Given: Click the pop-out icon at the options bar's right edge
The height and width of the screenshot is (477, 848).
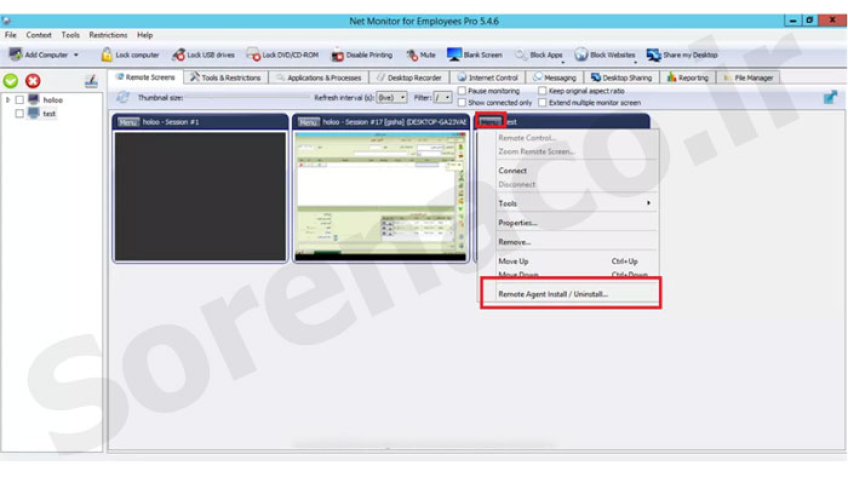Looking at the screenshot, I should coord(830,97).
